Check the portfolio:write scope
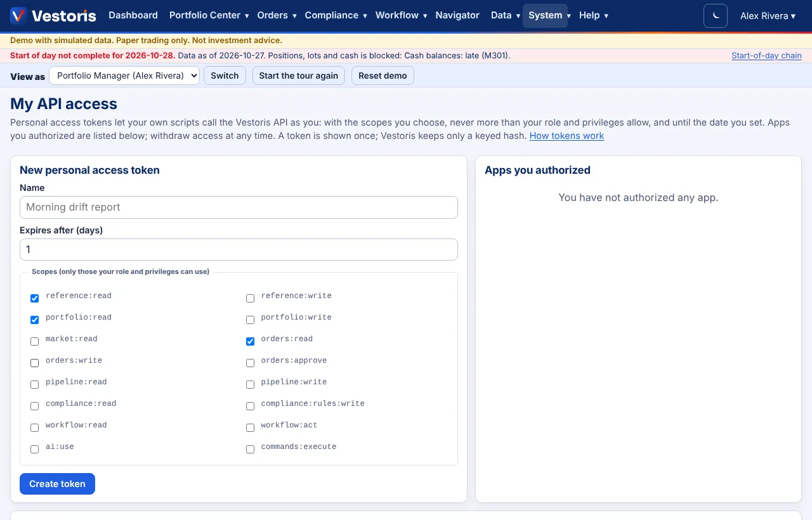 coord(250,320)
